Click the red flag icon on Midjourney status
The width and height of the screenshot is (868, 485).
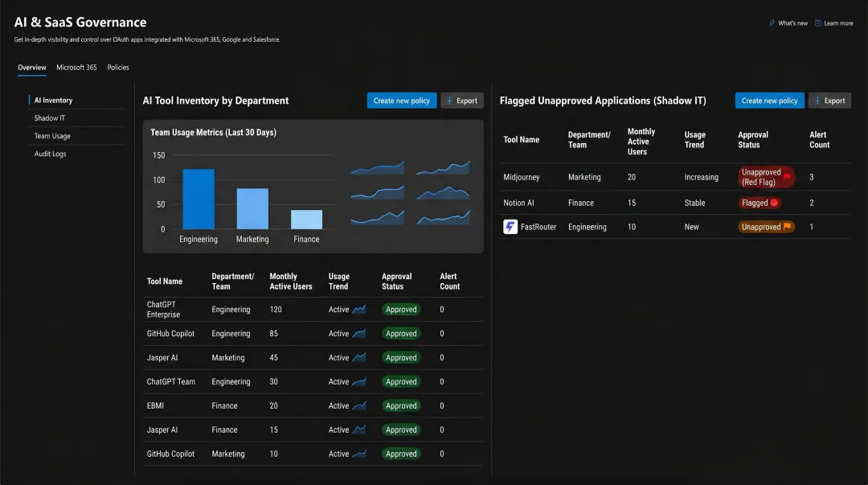pos(787,177)
